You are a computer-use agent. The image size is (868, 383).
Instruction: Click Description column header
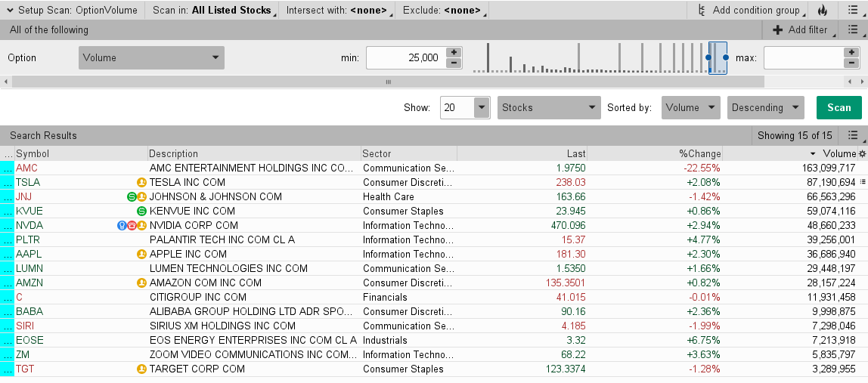pyautogui.click(x=254, y=154)
